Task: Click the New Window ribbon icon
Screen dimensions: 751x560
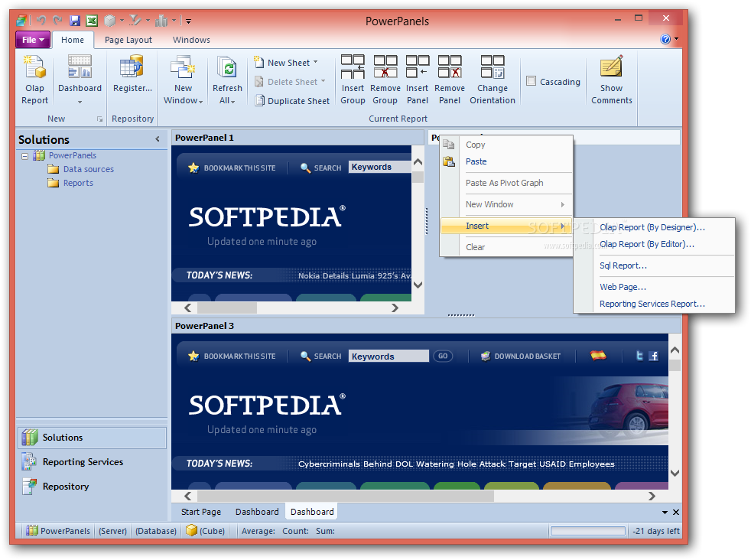Action: pyautogui.click(x=183, y=67)
